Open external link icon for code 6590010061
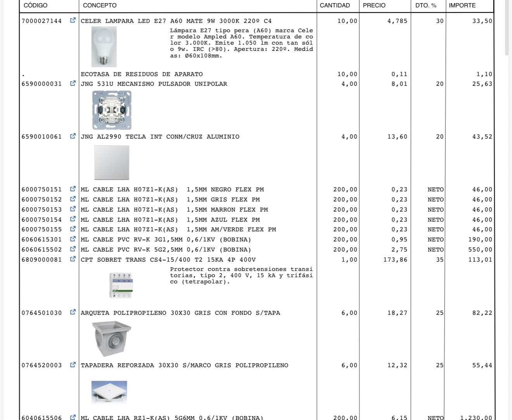This screenshot has width=512, height=420. [73, 136]
